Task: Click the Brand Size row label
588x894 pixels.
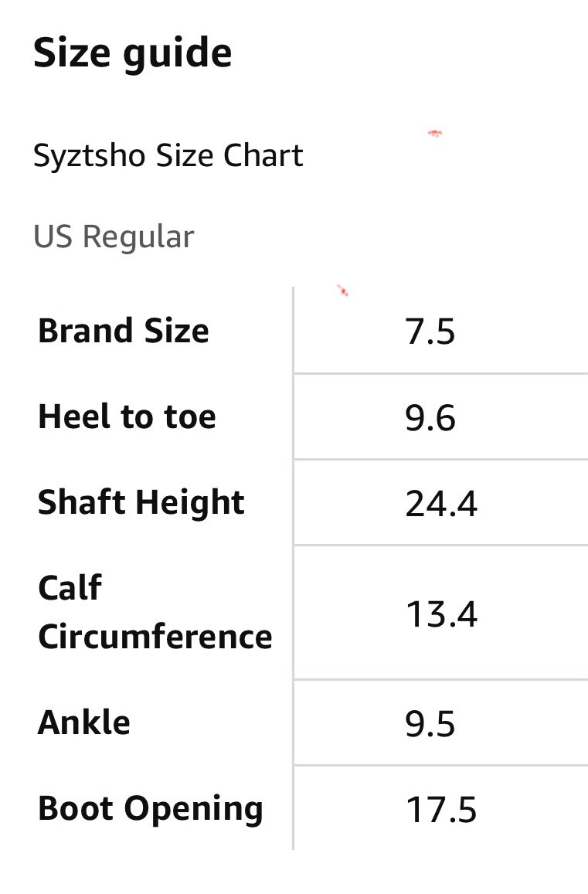Action: tap(124, 331)
